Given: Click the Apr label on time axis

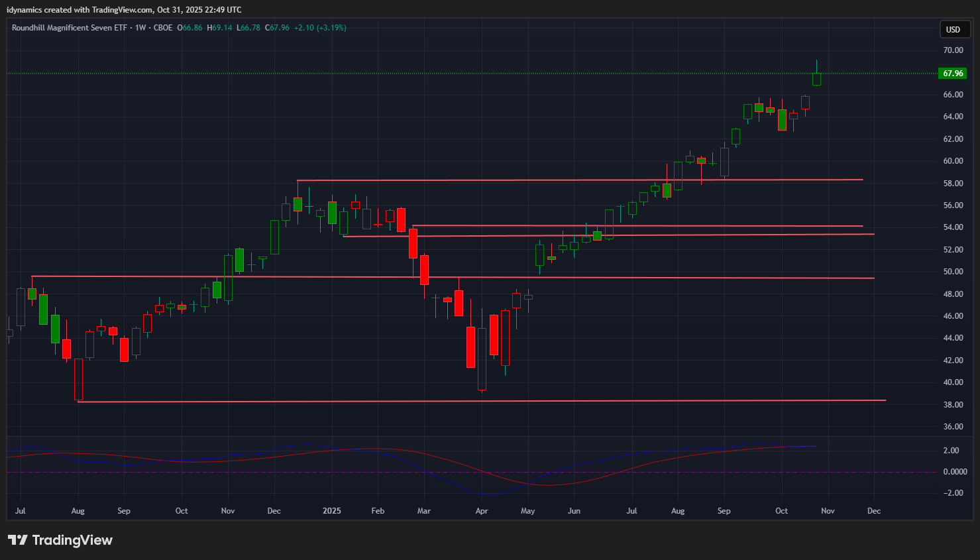Looking at the screenshot, I should [482, 511].
